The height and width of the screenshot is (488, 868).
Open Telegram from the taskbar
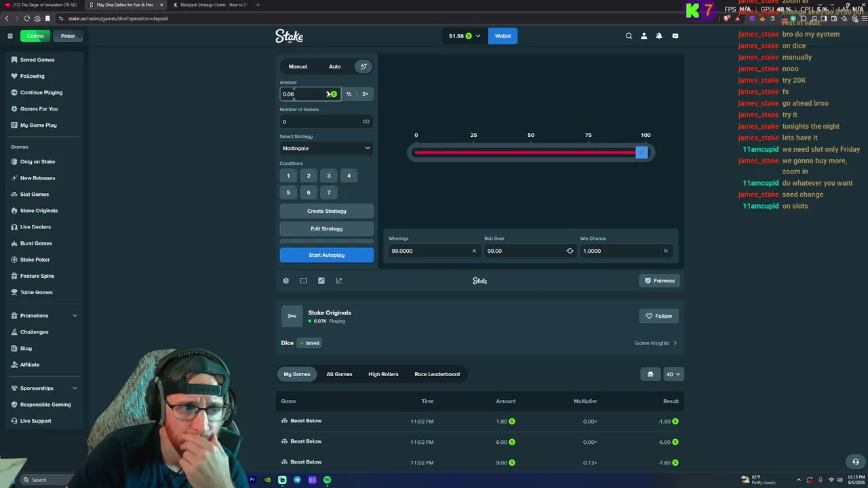(x=297, y=480)
